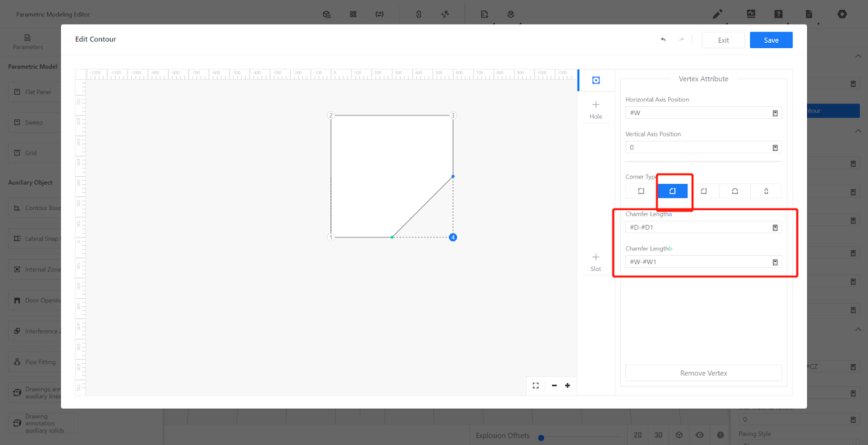Open formula picker for Chamfer Length a
The image size is (868, 445).
pyautogui.click(x=775, y=228)
